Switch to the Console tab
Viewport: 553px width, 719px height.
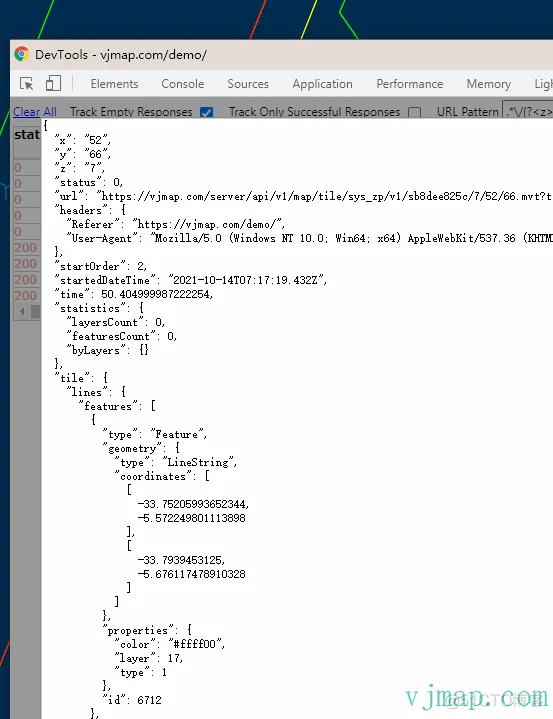pos(182,84)
